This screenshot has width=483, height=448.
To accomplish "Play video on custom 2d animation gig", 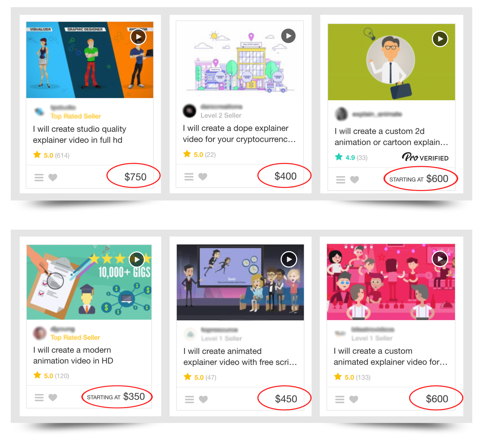I will tap(440, 39).
